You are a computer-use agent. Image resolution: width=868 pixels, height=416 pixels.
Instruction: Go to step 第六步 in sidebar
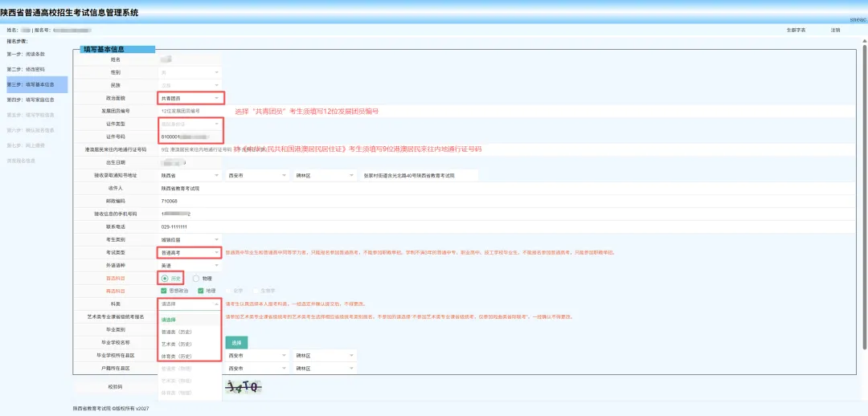31,131
